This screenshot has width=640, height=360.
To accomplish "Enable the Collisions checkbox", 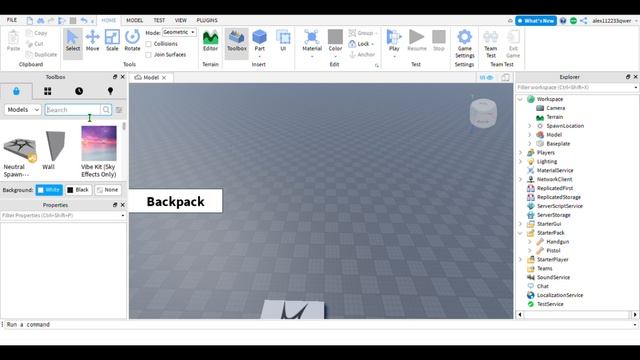I will [x=149, y=44].
